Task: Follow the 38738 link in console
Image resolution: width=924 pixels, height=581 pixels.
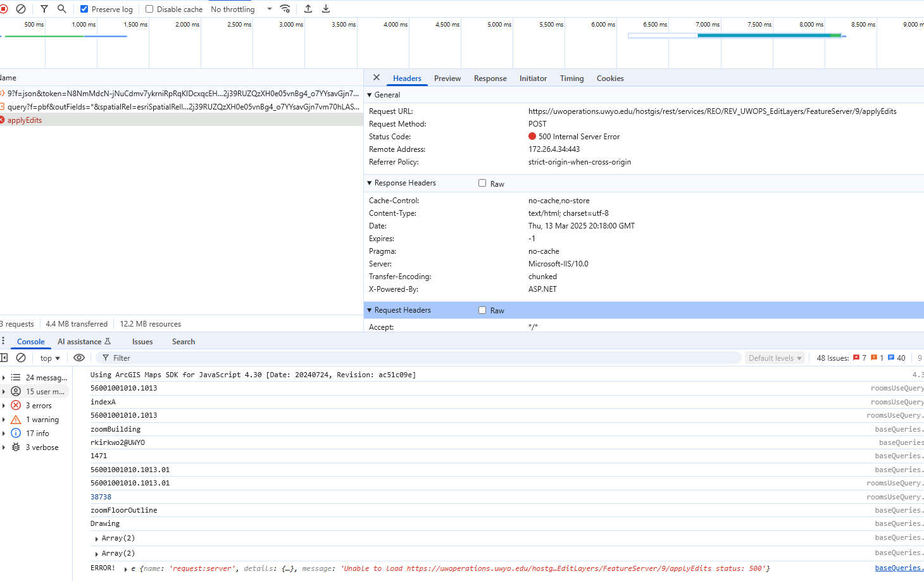Action: [x=101, y=496]
